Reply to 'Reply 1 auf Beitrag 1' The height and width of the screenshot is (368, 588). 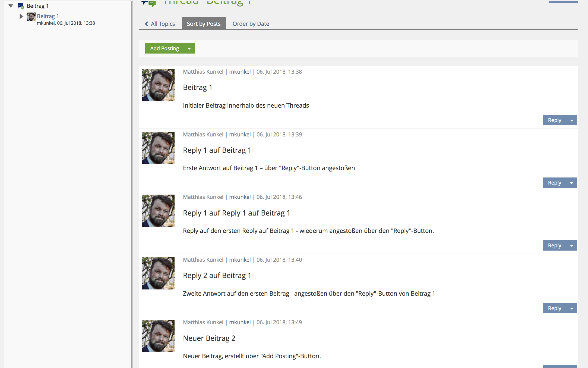click(x=554, y=183)
